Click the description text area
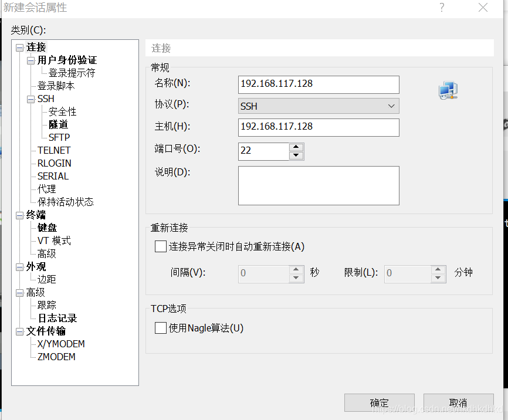 [x=319, y=186]
